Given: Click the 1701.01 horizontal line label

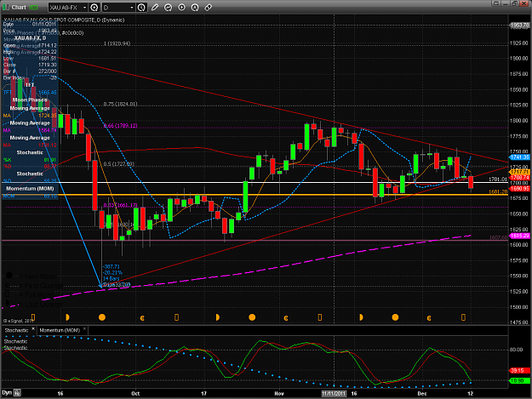Looking at the screenshot, I should [x=498, y=180].
